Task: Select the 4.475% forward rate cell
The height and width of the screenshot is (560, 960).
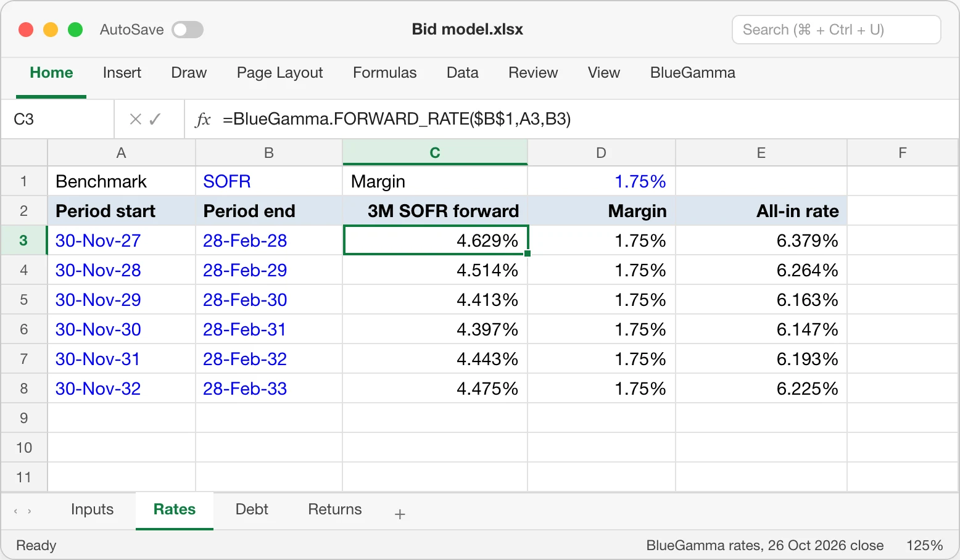Action: point(435,389)
